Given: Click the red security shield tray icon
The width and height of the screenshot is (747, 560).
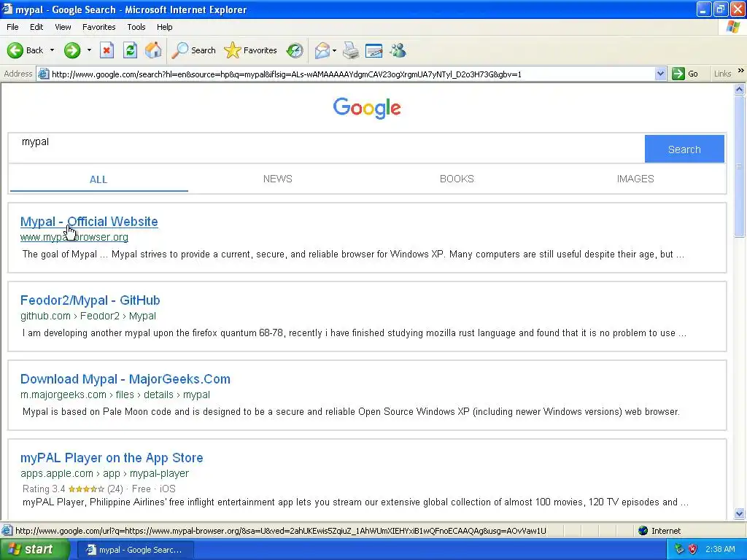Looking at the screenshot, I should tap(693, 549).
